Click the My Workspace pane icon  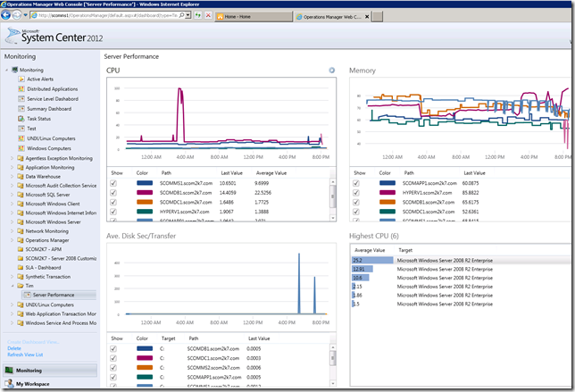[x=9, y=384]
